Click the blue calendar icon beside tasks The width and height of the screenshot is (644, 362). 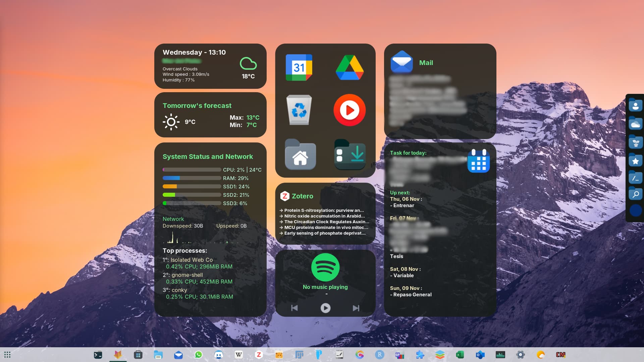(x=478, y=161)
